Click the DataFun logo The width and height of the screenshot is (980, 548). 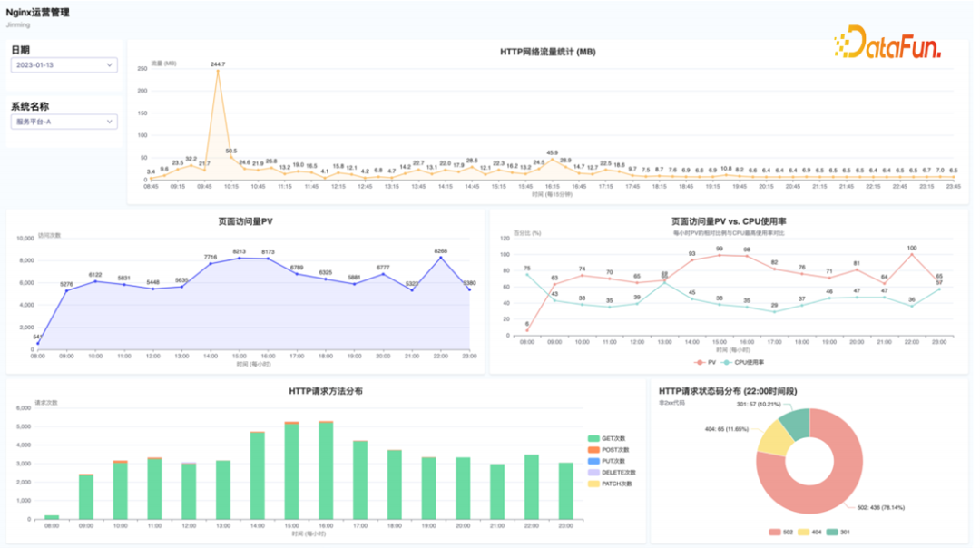point(887,44)
